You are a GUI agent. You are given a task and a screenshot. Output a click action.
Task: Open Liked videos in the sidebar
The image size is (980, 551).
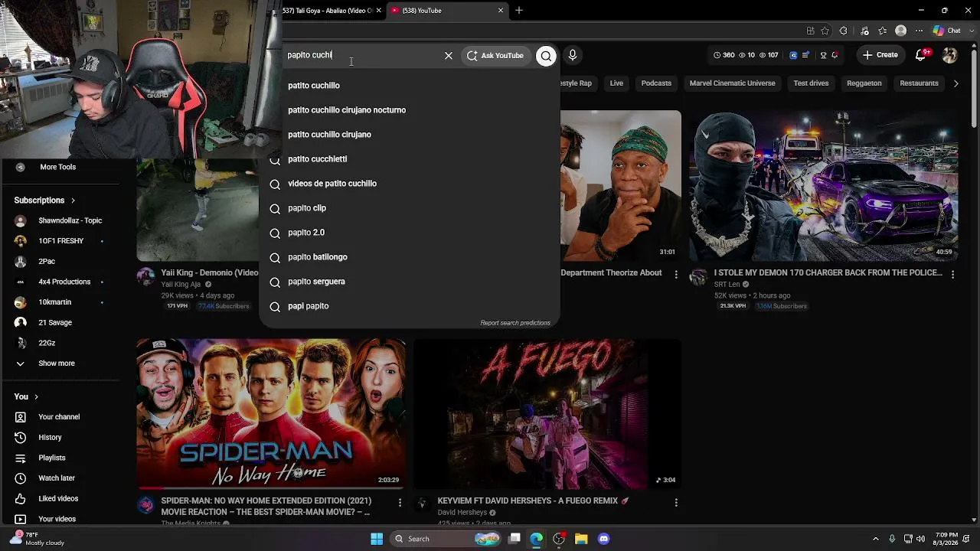[x=60, y=498]
